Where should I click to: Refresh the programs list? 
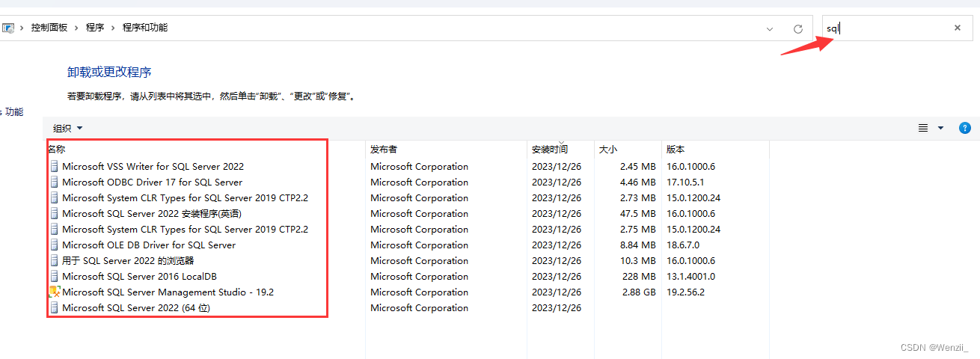(798, 28)
